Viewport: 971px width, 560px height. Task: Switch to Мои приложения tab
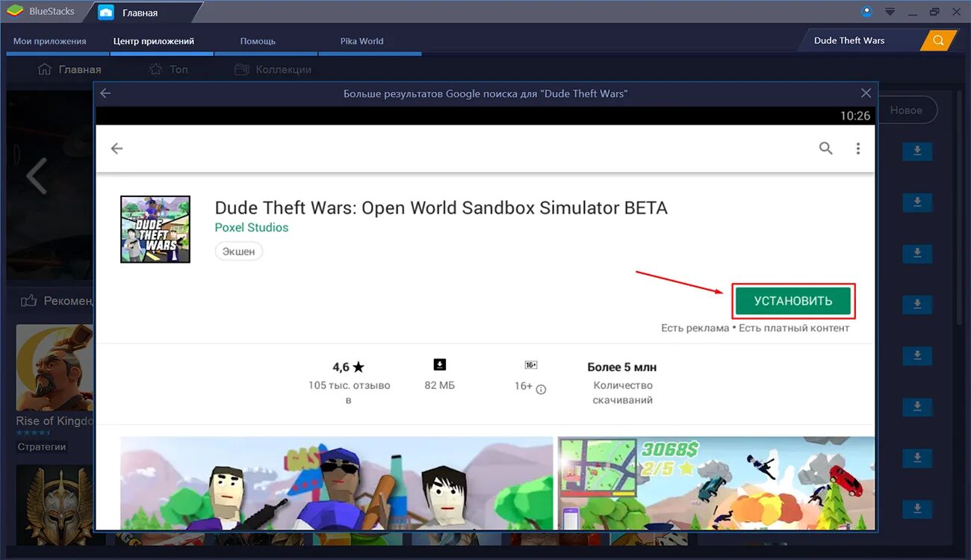(x=50, y=41)
